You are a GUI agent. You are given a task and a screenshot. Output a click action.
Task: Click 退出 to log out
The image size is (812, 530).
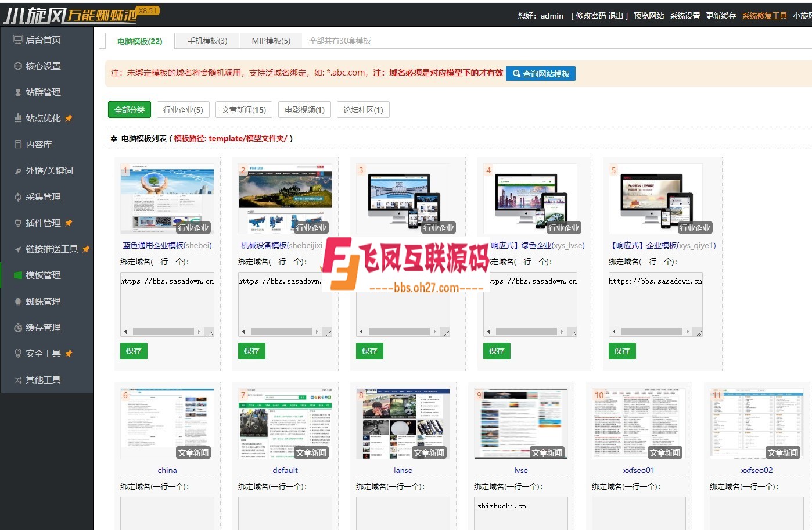coord(616,16)
